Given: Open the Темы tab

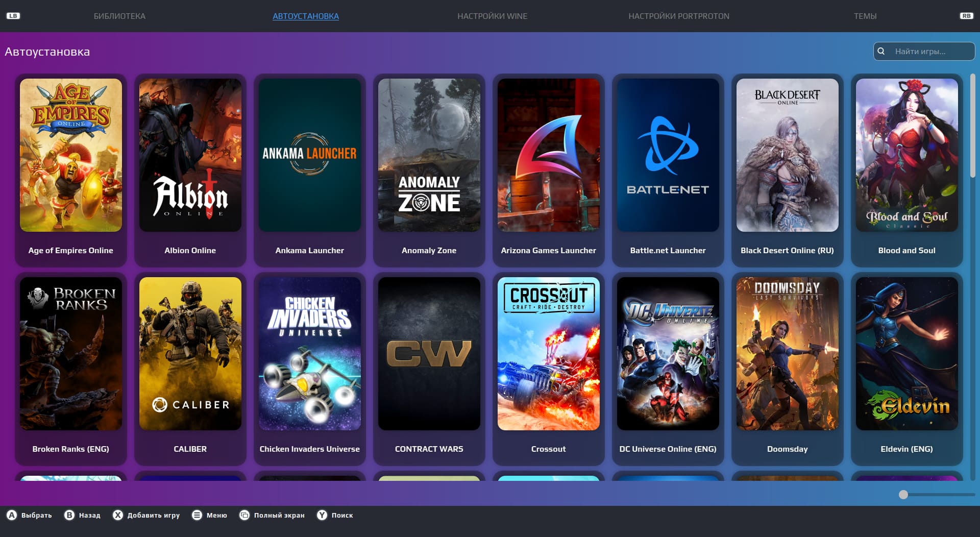Looking at the screenshot, I should click(x=865, y=16).
